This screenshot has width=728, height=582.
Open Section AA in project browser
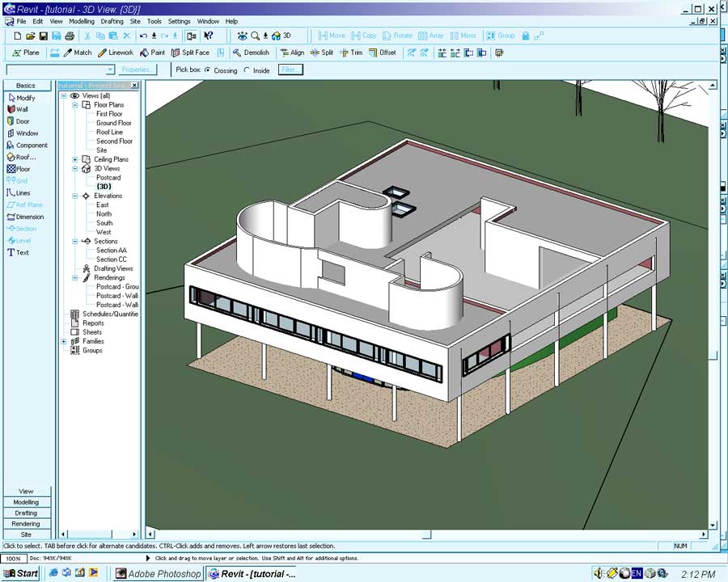click(112, 250)
